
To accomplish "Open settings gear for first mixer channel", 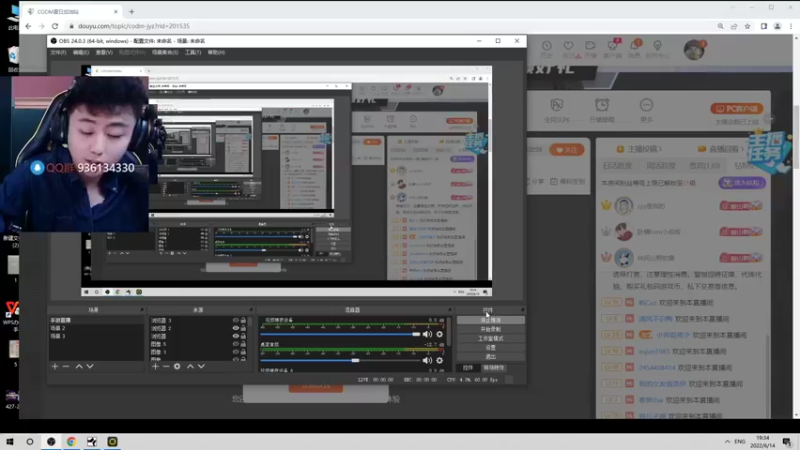I will click(x=440, y=334).
